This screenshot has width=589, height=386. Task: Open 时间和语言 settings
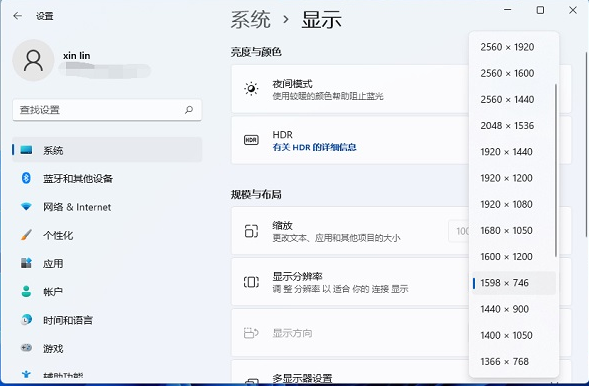107,320
